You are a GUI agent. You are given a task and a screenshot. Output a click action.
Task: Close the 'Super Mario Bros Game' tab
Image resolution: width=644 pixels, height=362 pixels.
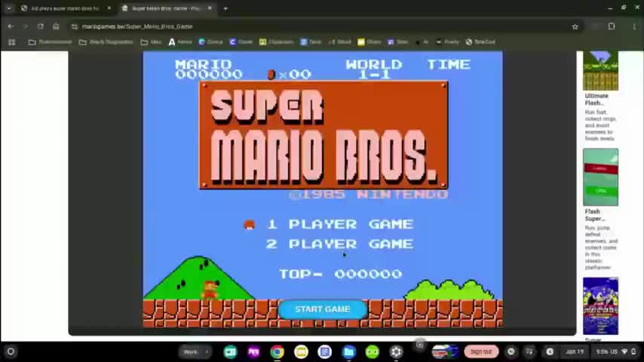tap(210, 8)
